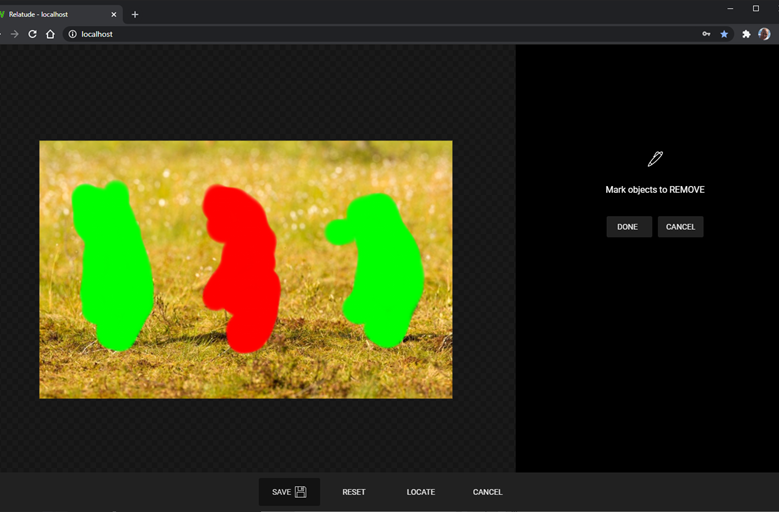Click CANCEL in the bottom bar
The width and height of the screenshot is (779, 512).
487,492
